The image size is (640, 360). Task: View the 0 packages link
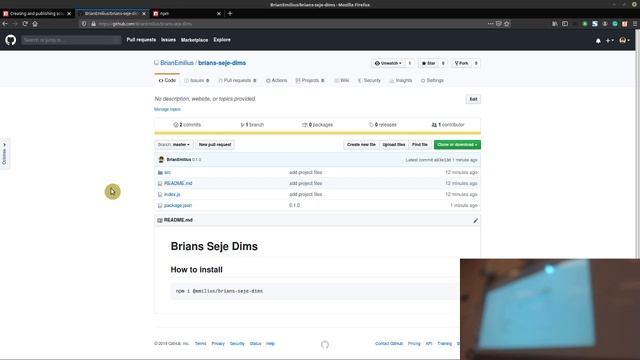[317, 124]
